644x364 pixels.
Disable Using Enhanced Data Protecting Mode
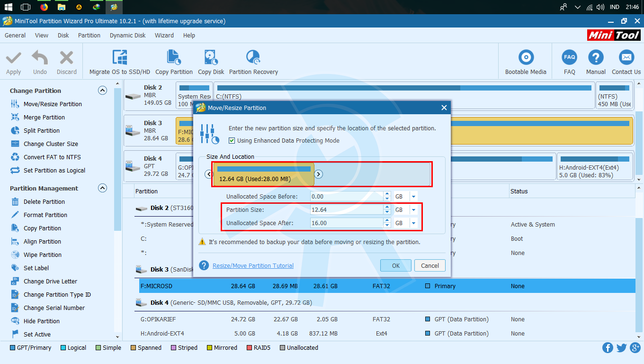click(232, 140)
